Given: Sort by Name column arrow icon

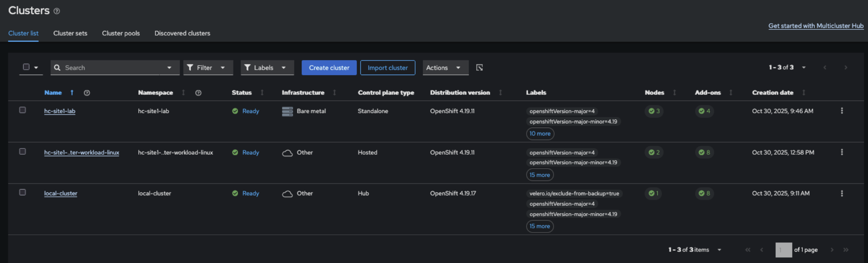Looking at the screenshot, I should pyautogui.click(x=72, y=93).
